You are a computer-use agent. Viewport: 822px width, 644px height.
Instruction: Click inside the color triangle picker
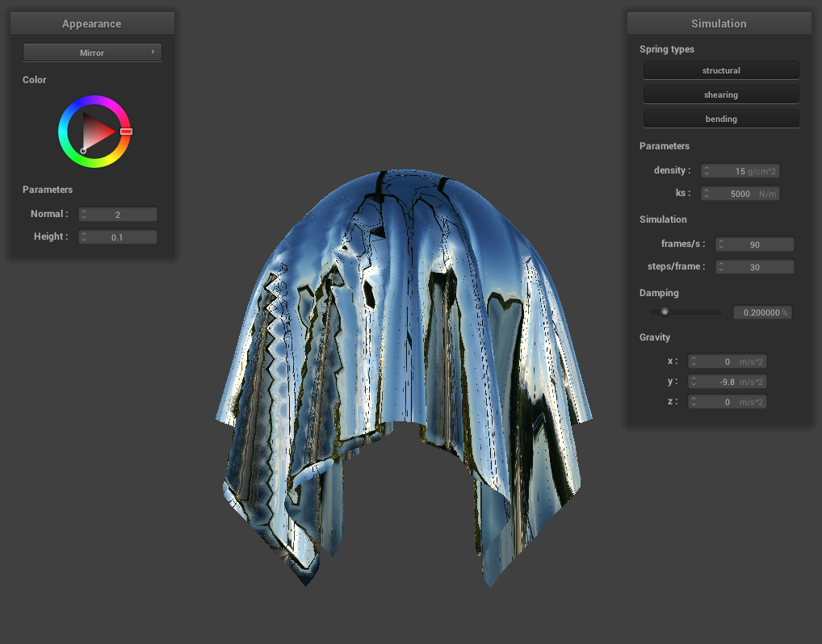[x=96, y=131]
